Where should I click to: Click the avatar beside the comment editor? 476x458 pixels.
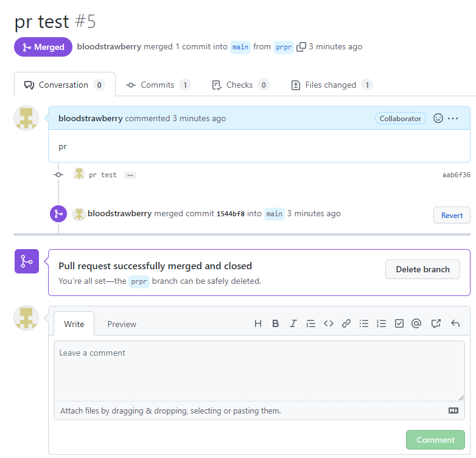26,318
